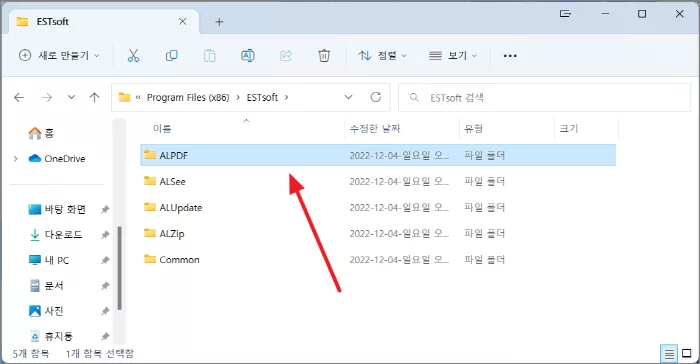Click the Share icon in toolbar

click(286, 55)
